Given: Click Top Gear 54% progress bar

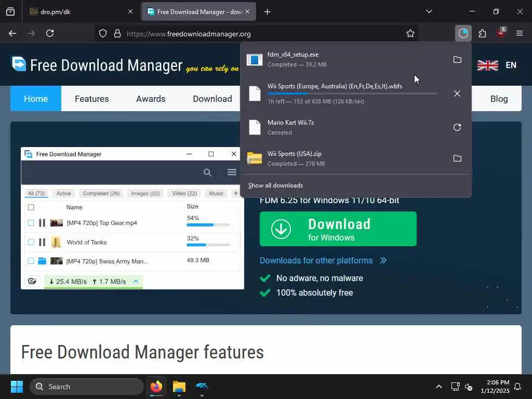Looking at the screenshot, I should pos(208,225).
